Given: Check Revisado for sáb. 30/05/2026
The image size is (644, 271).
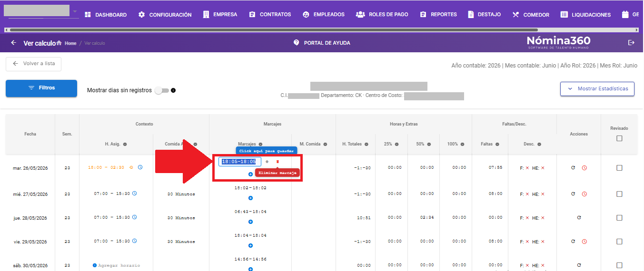Looking at the screenshot, I should 619,265.
